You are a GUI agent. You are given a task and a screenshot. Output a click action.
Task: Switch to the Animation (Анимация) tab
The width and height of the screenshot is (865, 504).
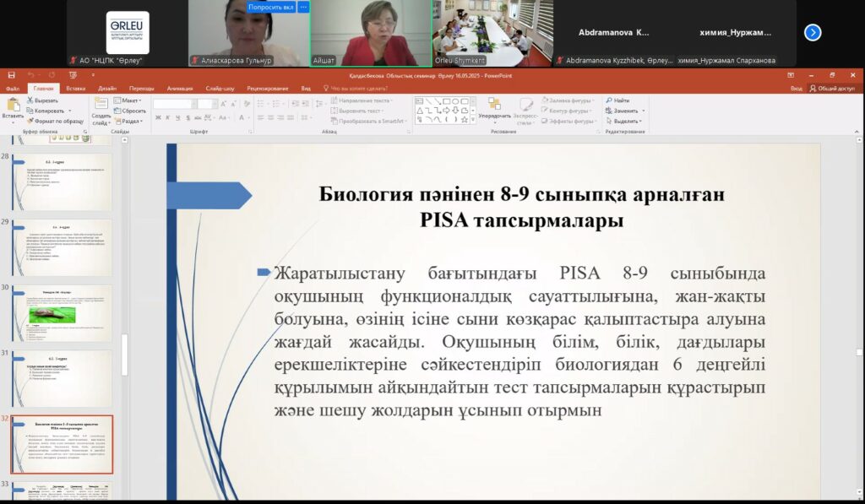tap(179, 88)
